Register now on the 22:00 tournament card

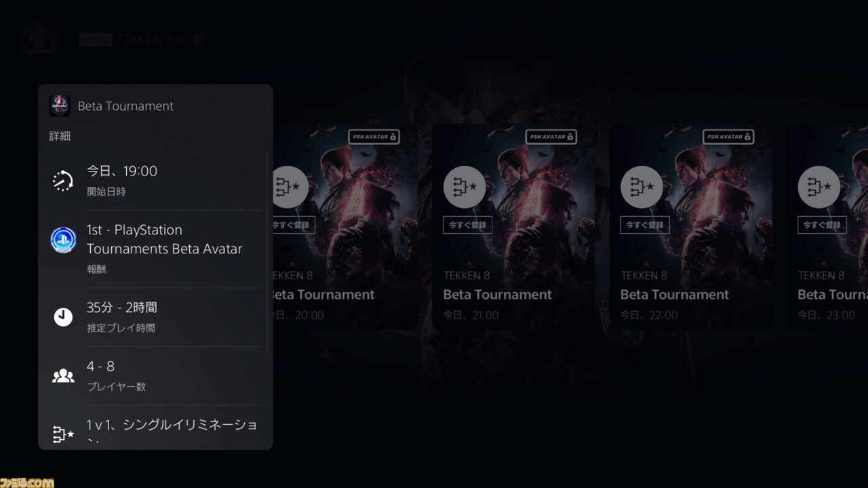pyautogui.click(x=645, y=225)
